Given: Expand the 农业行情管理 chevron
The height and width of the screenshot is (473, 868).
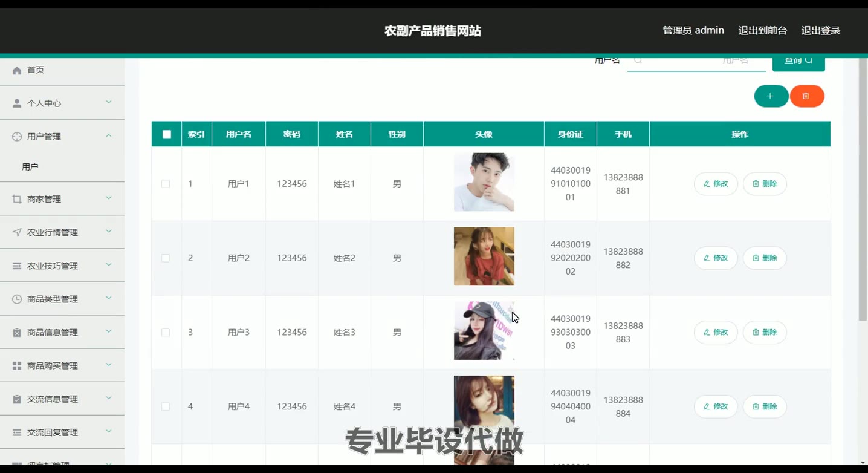Looking at the screenshot, I should pyautogui.click(x=109, y=231).
